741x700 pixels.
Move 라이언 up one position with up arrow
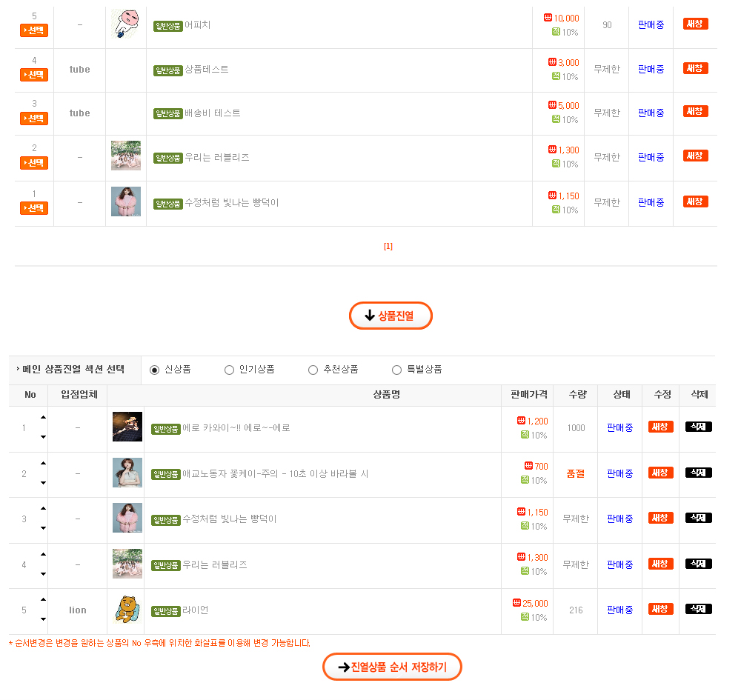pyautogui.click(x=43, y=599)
